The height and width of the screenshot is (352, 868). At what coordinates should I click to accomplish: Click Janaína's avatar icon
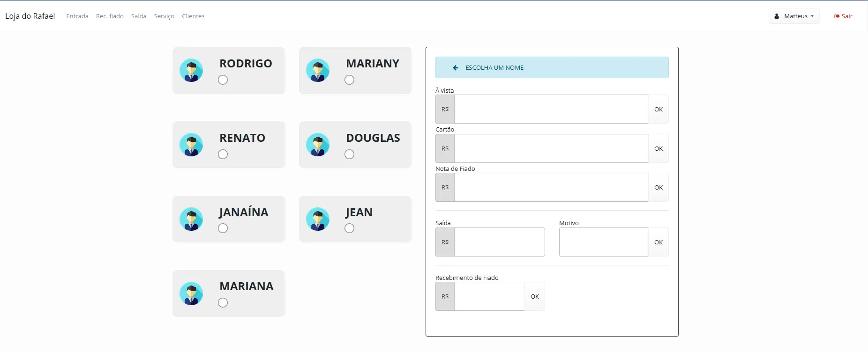click(191, 219)
